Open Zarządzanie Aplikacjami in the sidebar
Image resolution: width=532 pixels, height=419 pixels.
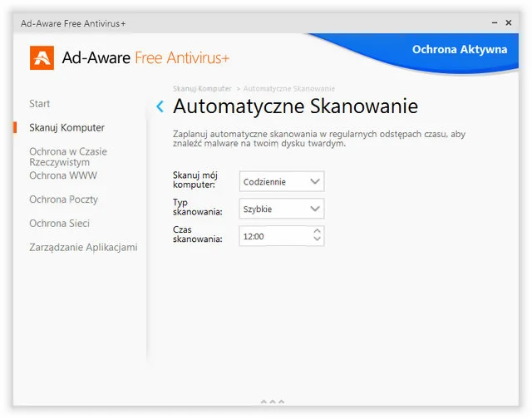(x=83, y=248)
